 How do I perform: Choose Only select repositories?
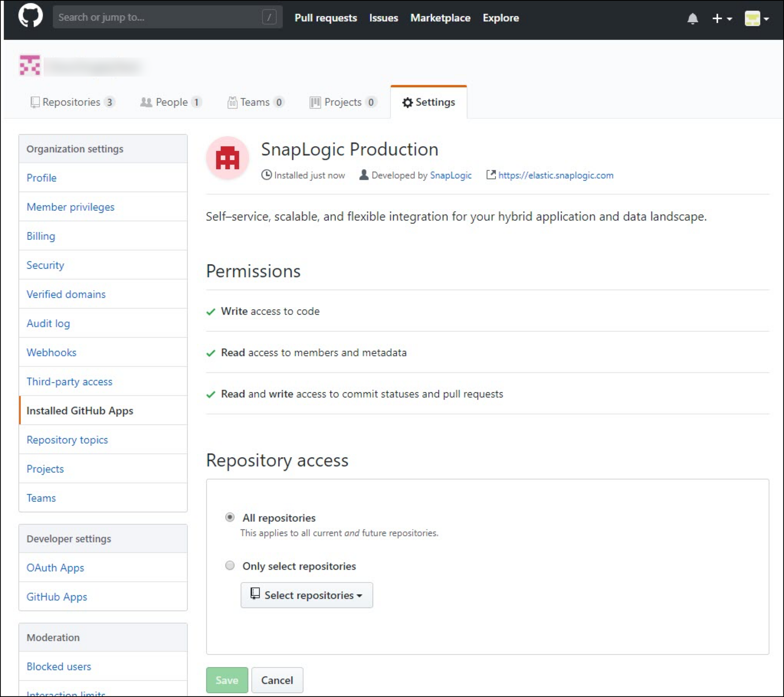(x=230, y=565)
